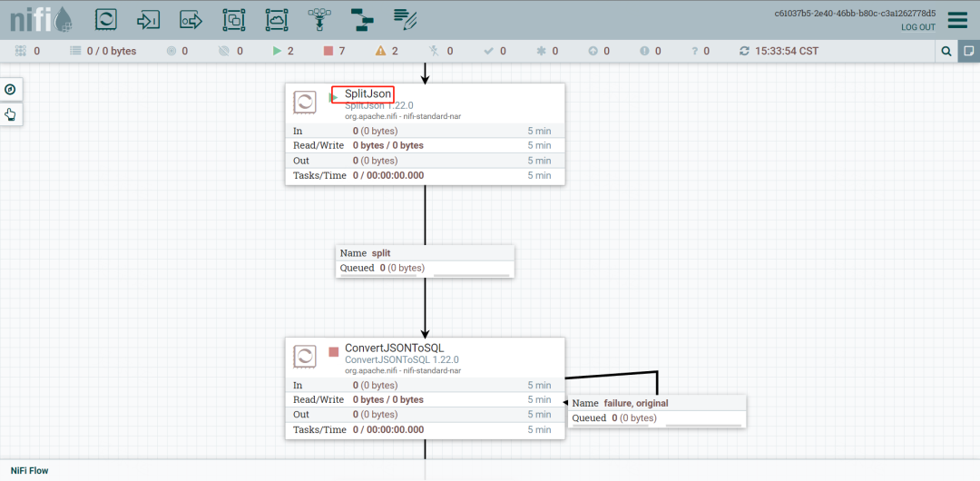980x481 pixels.
Task: Click ConvertJSONToSQL Out stats row
Action: click(425, 415)
